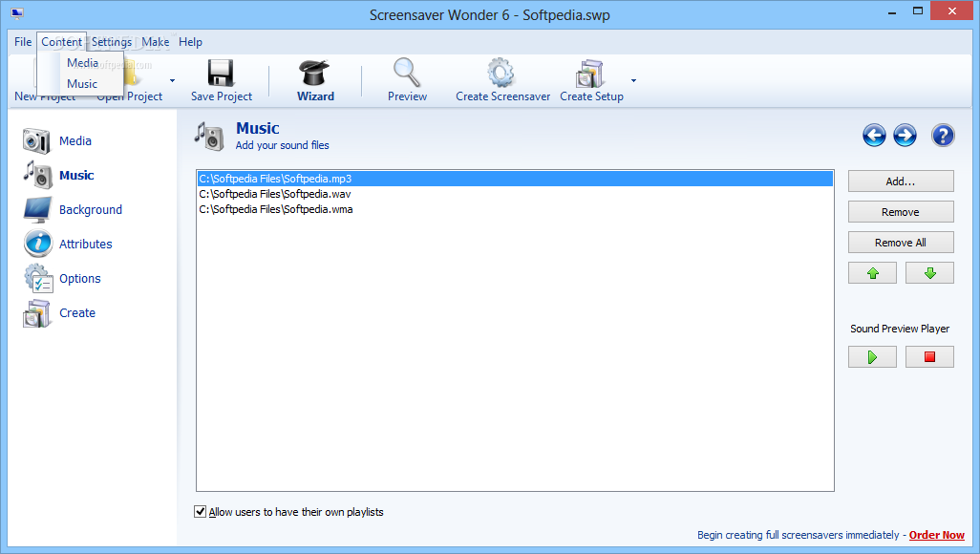This screenshot has width=980, height=554.
Task: Click the Save Project toolbar label
Action: pos(222,96)
